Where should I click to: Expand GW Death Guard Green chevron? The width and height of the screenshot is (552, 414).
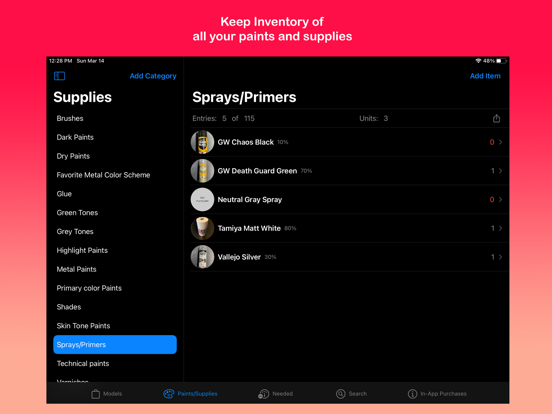coord(500,171)
